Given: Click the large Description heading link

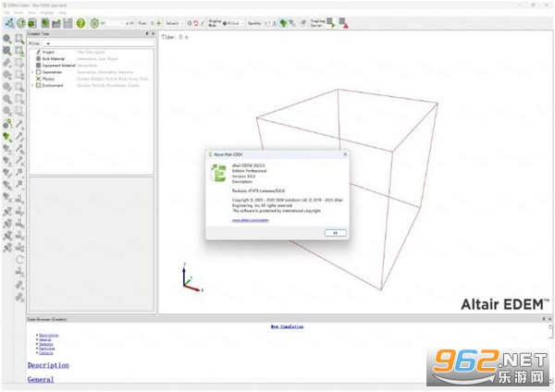Looking at the screenshot, I should coord(48,365).
